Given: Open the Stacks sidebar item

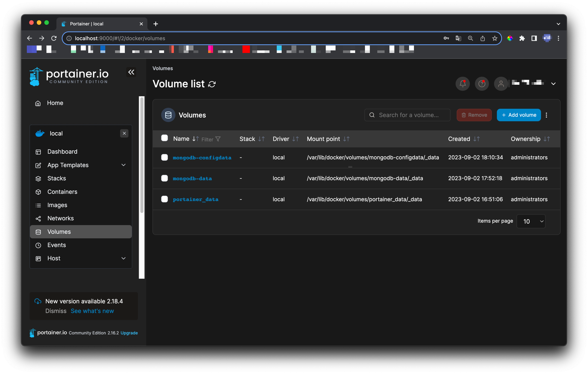Looking at the screenshot, I should [57, 178].
